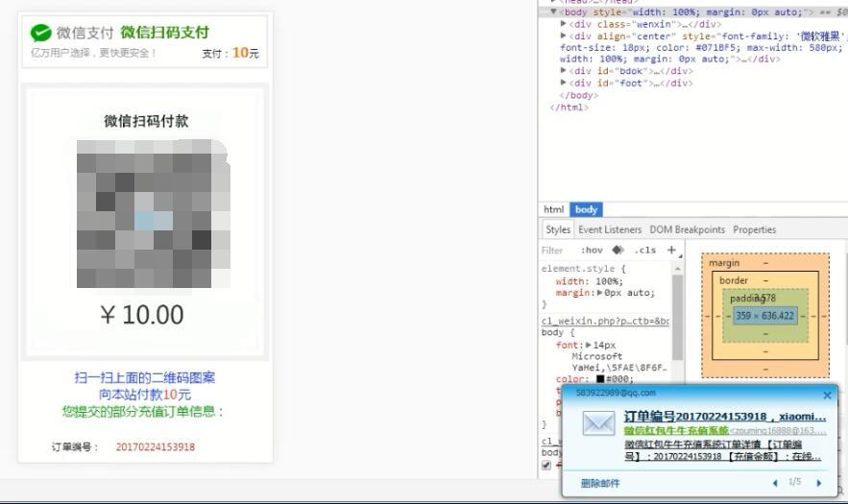Click scroll-up arrow in Styles pane
The image size is (848, 504).
tap(677, 268)
